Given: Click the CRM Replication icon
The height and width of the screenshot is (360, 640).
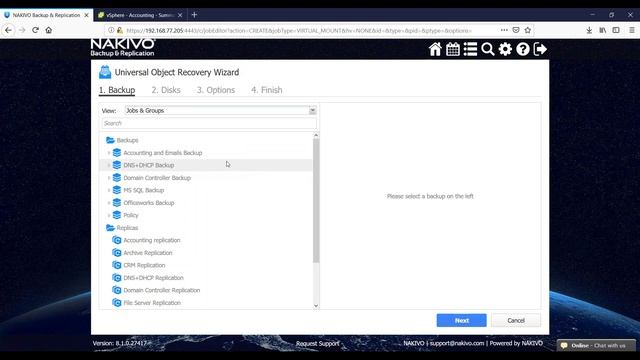Looking at the screenshot, I should pos(117,265).
